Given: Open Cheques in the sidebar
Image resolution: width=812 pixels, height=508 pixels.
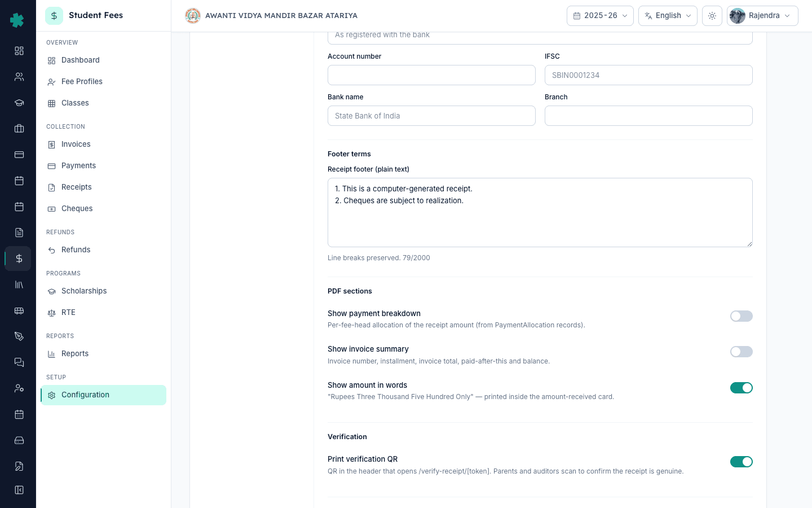Looking at the screenshot, I should (103, 209).
